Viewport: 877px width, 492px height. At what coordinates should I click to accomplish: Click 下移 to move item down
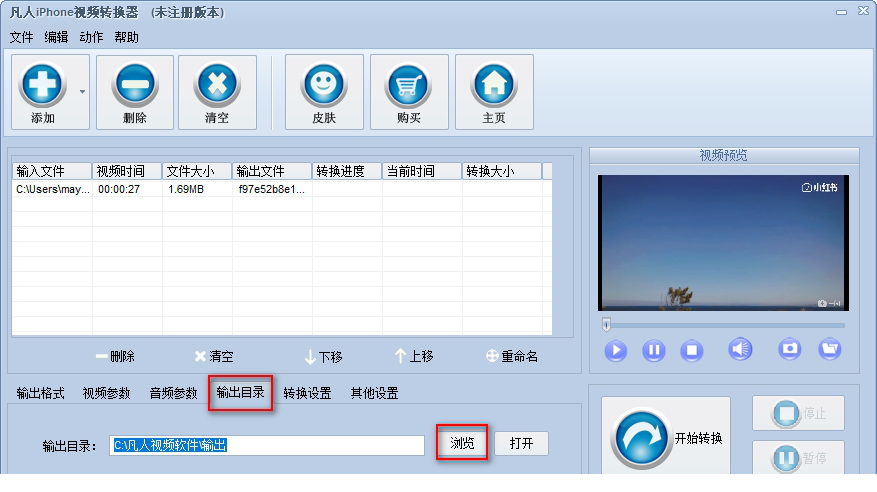click(323, 357)
